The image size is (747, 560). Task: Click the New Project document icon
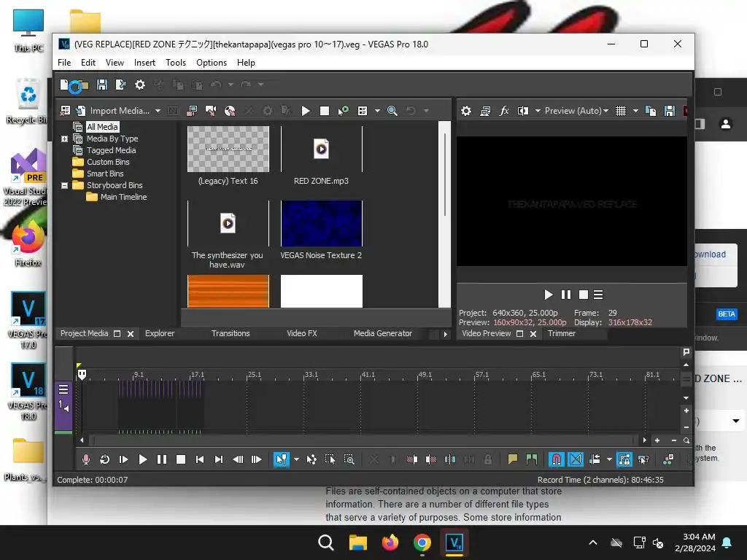(64, 85)
